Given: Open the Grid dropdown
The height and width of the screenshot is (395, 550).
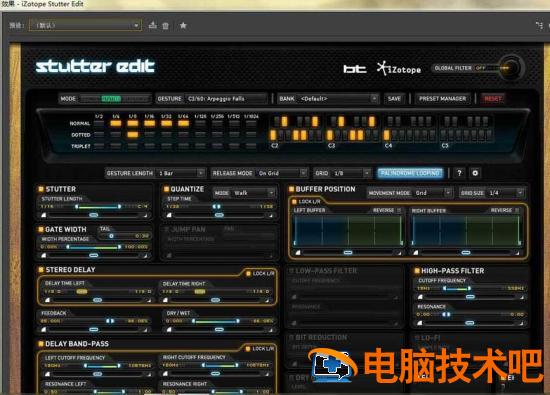Looking at the screenshot, I should (x=351, y=173).
